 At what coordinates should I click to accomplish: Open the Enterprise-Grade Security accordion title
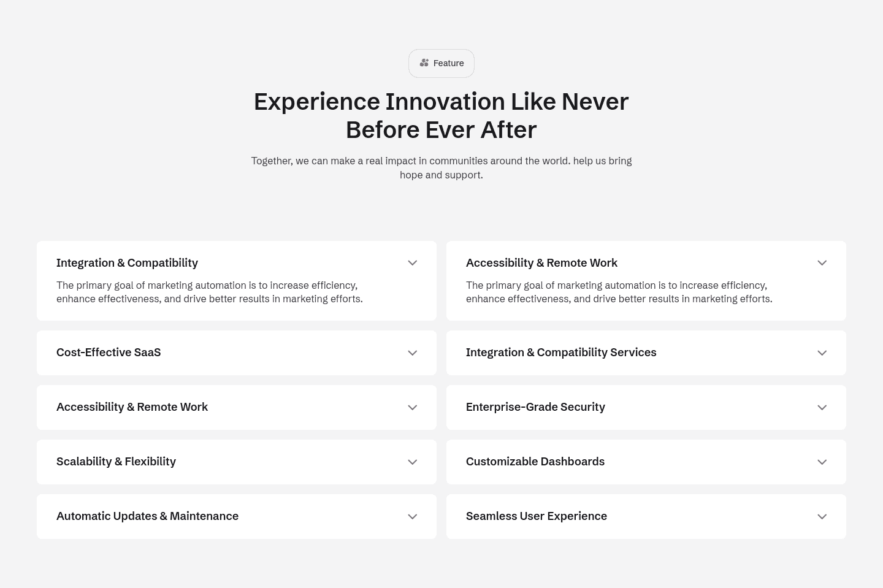pyautogui.click(x=535, y=407)
